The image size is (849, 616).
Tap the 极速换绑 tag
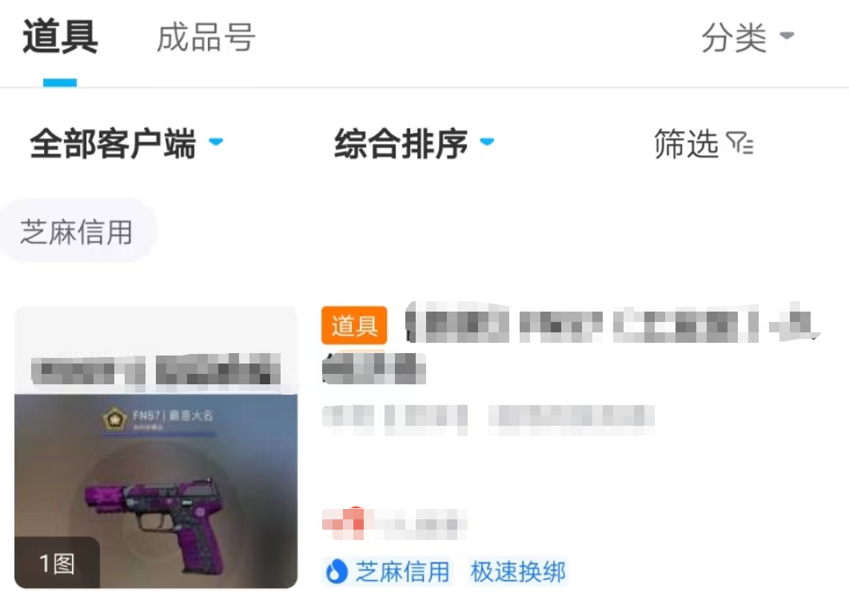(518, 571)
